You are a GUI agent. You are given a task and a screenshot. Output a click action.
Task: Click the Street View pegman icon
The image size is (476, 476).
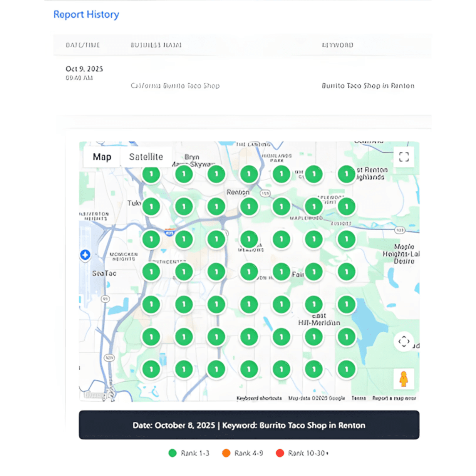pyautogui.click(x=404, y=379)
